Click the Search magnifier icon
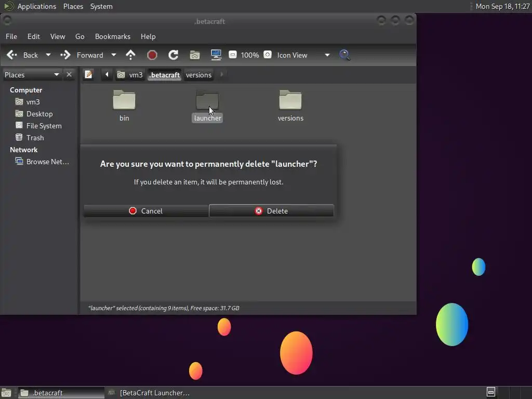The width and height of the screenshot is (532, 399). [x=345, y=55]
